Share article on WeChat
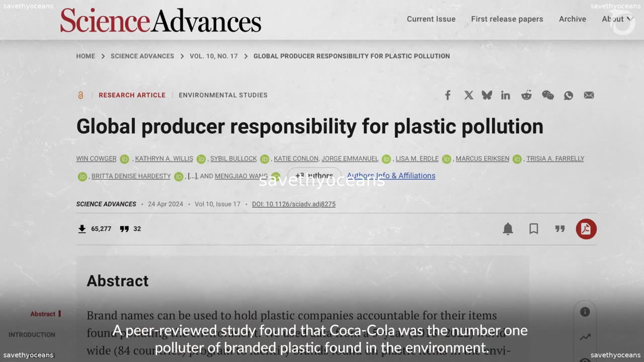The width and height of the screenshot is (644, 362). pyautogui.click(x=548, y=95)
